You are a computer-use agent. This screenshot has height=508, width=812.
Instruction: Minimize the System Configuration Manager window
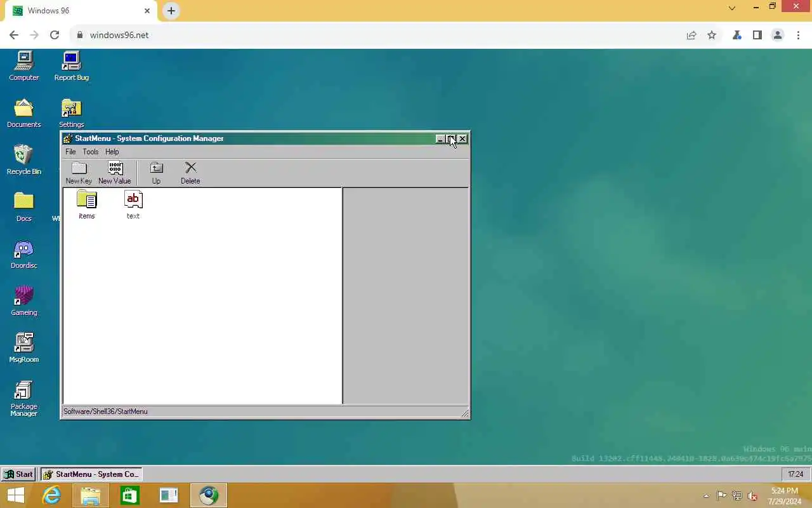click(x=440, y=138)
